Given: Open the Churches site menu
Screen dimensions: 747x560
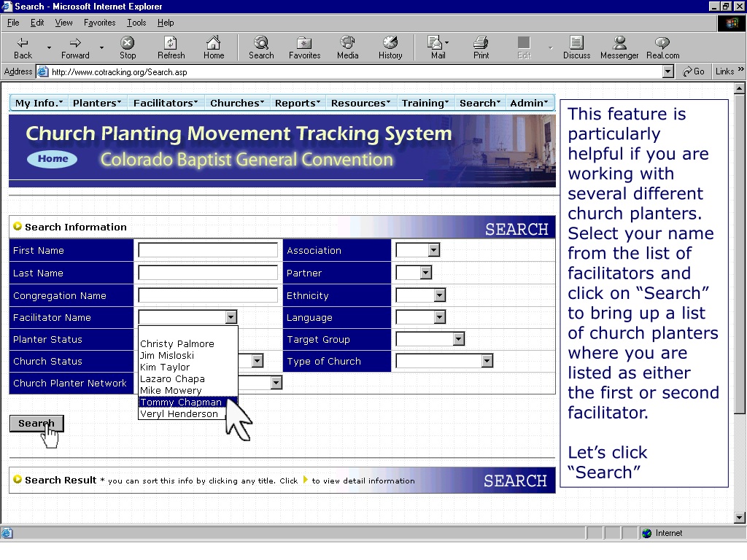Looking at the screenshot, I should (237, 103).
